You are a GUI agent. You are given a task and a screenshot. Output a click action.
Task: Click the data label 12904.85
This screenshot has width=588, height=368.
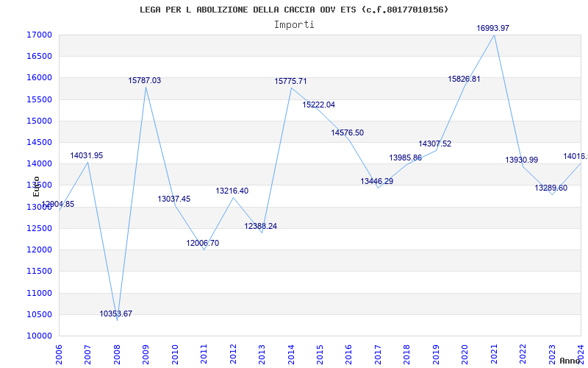point(58,205)
